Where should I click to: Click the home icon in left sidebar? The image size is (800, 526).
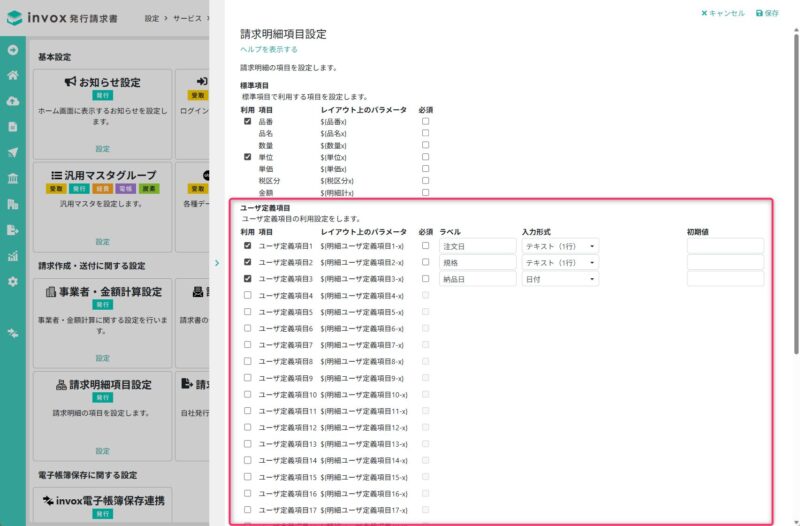(13, 75)
